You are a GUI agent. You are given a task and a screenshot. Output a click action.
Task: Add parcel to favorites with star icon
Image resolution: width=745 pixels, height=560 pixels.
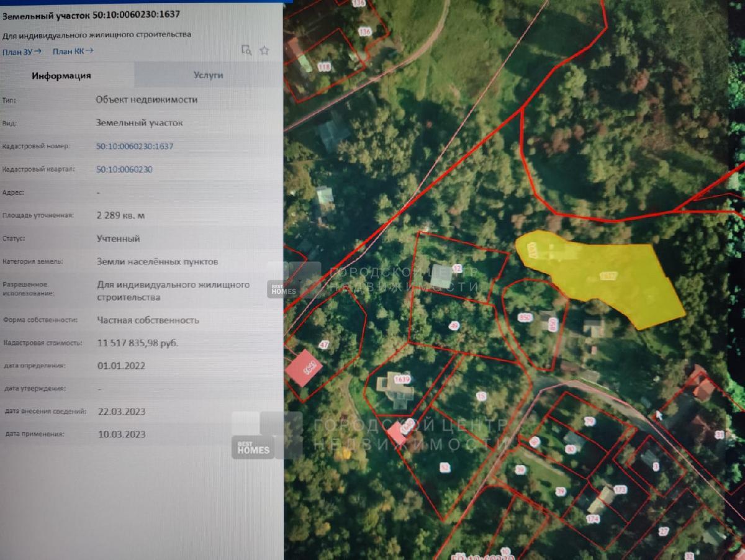coord(264,51)
